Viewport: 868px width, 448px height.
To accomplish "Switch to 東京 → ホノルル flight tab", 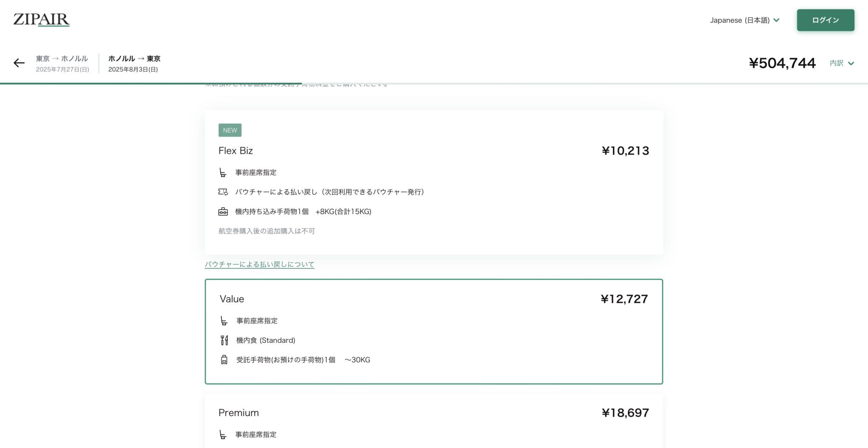I will point(62,63).
